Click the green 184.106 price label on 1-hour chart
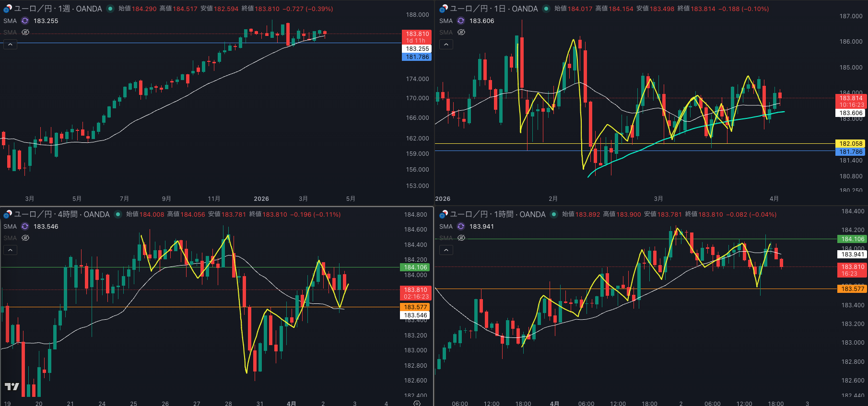Screen dimensions: 868x406 coord(852,239)
